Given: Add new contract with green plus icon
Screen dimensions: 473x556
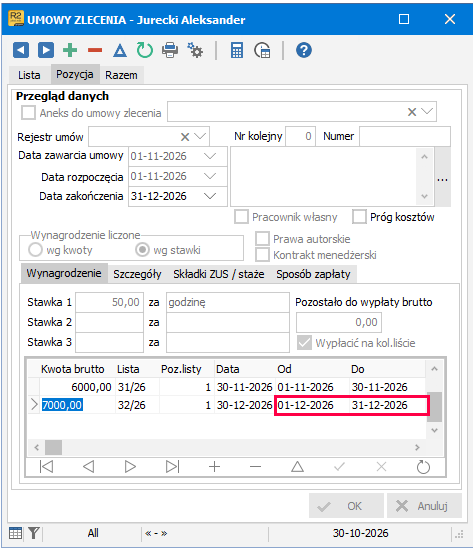Looking at the screenshot, I should 70,50.
